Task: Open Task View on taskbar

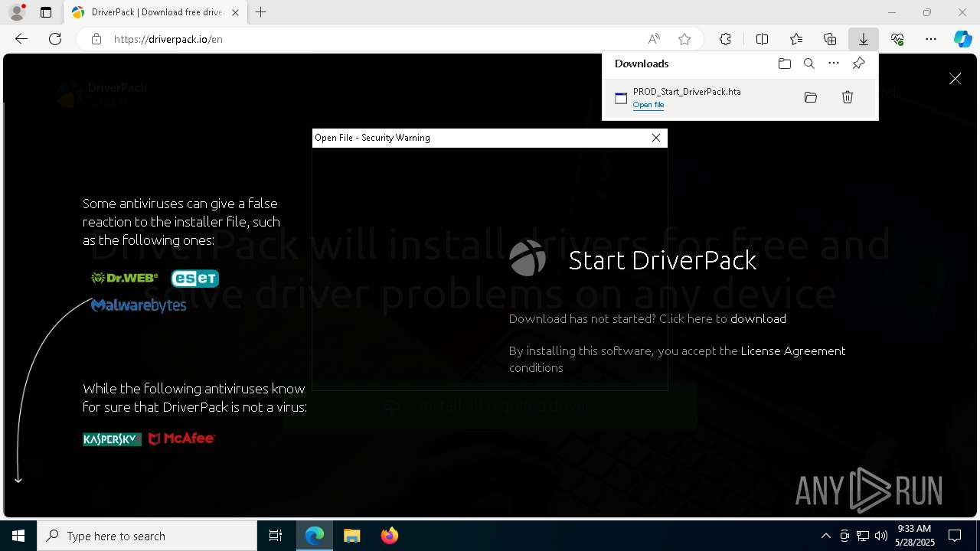Action: pyautogui.click(x=276, y=536)
